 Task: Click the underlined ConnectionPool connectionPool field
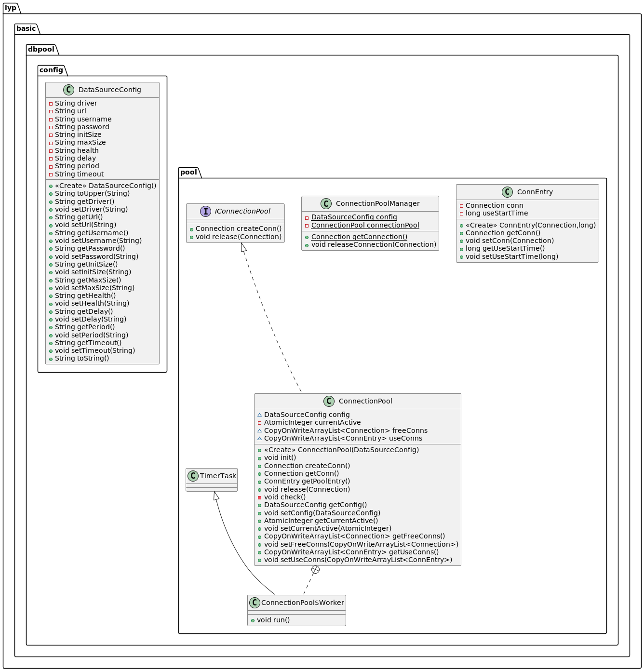coord(365,225)
